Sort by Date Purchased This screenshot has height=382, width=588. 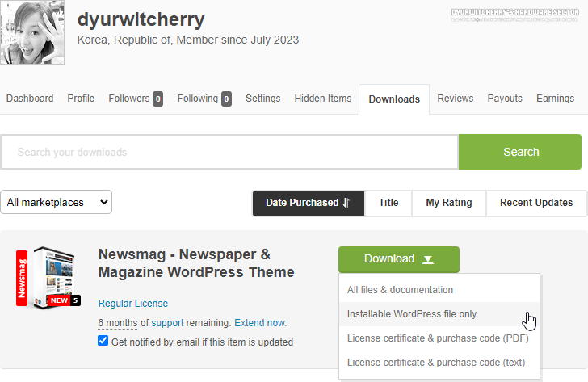click(309, 204)
